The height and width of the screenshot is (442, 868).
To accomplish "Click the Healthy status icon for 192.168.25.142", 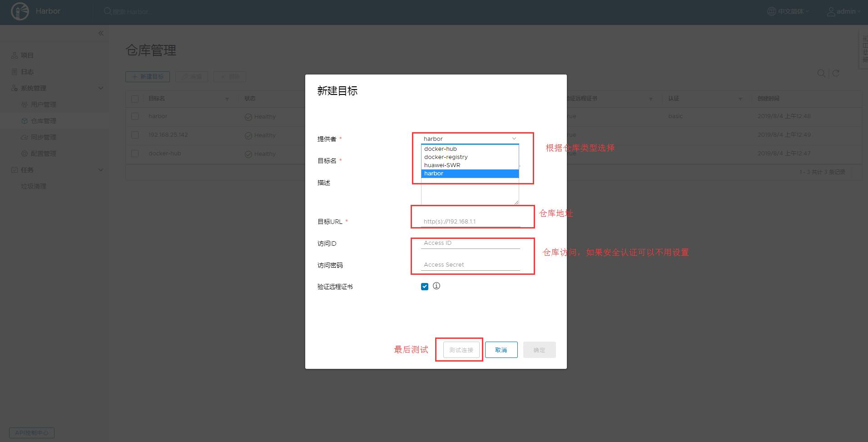I will coord(248,135).
